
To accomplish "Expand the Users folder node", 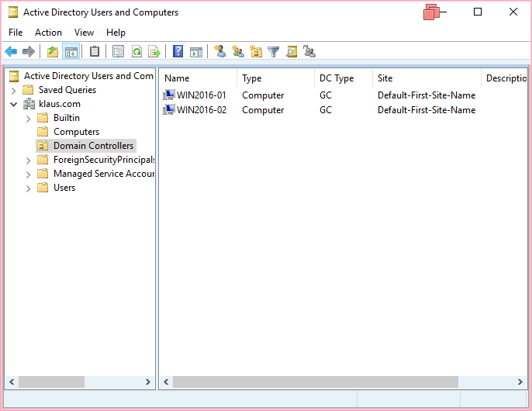I will click(29, 188).
